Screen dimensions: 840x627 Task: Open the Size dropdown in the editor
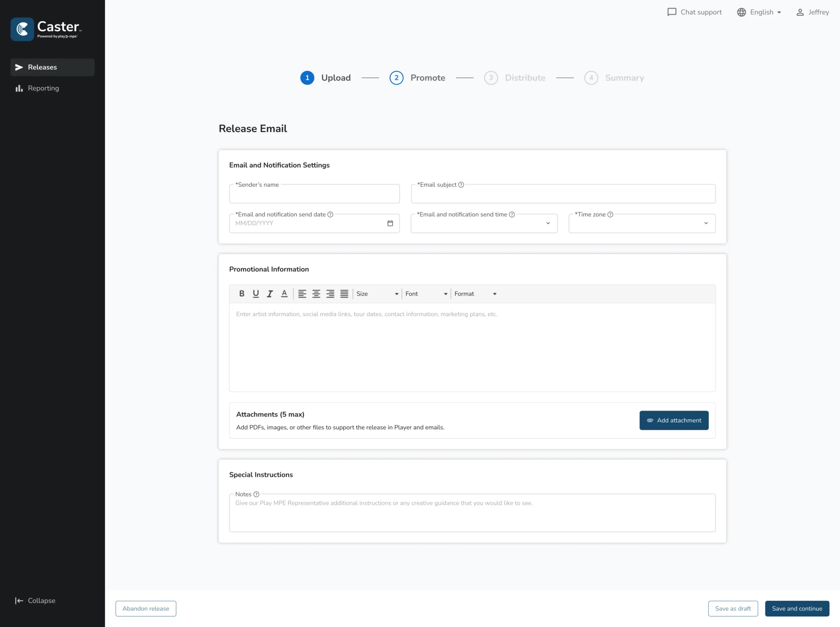[377, 294]
